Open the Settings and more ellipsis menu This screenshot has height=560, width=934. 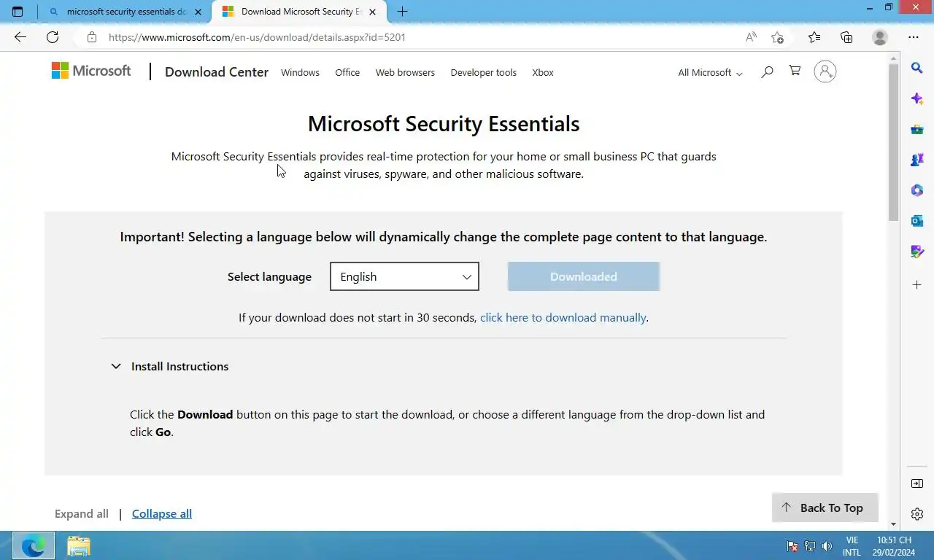(914, 37)
